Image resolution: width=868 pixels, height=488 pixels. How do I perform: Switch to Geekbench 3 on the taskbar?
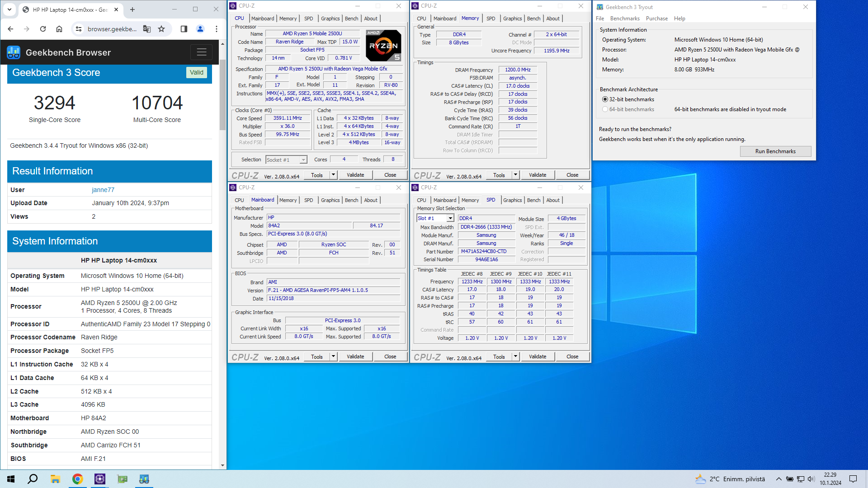pyautogui.click(x=144, y=479)
